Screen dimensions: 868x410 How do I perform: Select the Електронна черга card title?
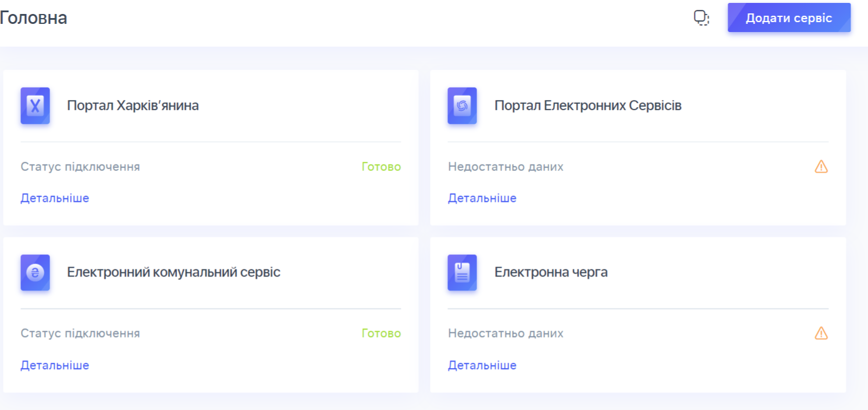pos(551,271)
